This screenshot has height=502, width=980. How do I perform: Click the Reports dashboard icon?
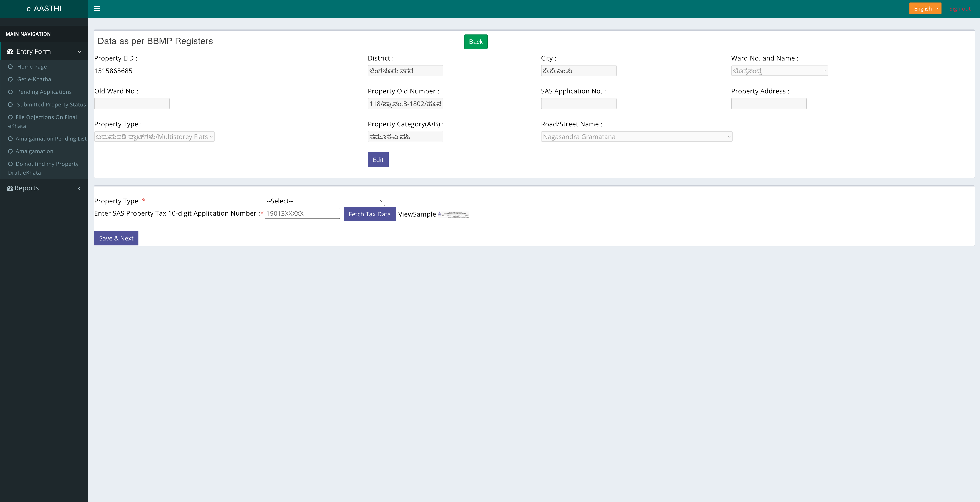click(x=10, y=188)
